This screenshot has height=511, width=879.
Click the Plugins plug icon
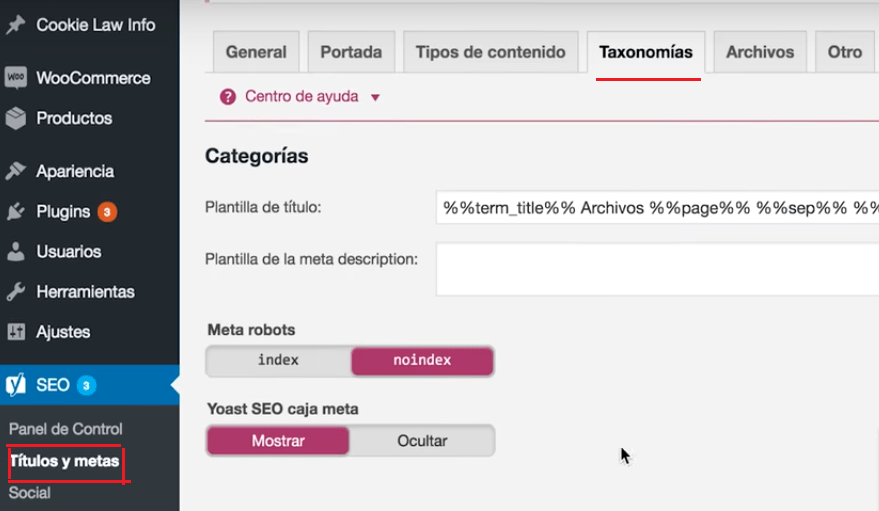[15, 212]
